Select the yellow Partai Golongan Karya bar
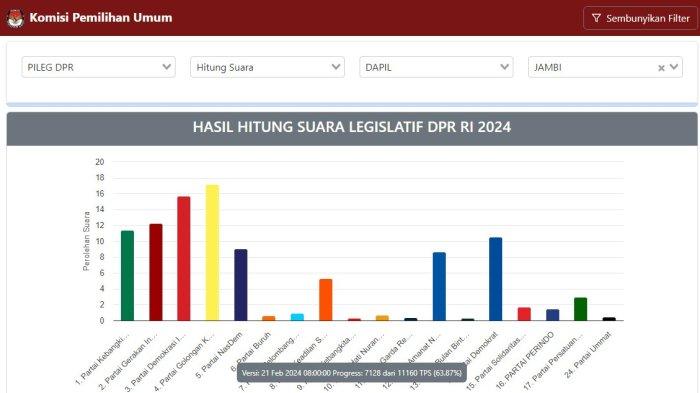 pos(212,252)
